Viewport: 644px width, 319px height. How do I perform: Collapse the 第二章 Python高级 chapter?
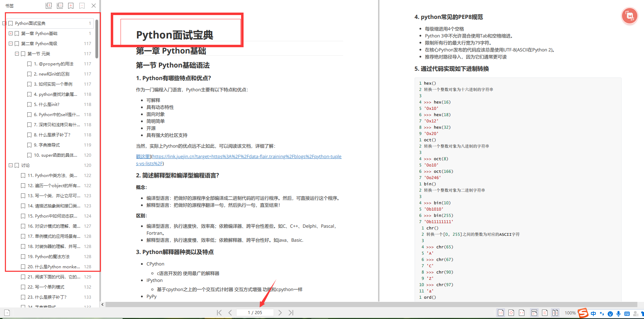coord(10,43)
